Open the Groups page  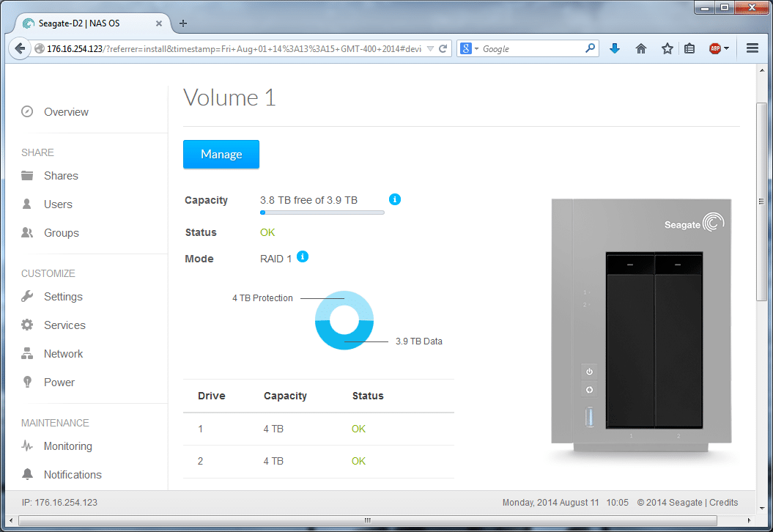coord(61,233)
